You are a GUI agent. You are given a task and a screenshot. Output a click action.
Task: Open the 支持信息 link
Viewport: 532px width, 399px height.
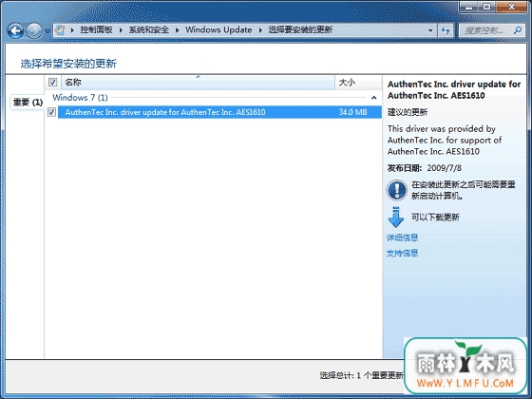[402, 253]
